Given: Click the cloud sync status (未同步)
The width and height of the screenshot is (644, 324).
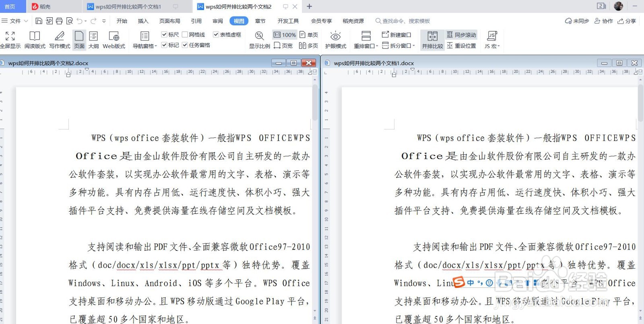Looking at the screenshot, I should [x=577, y=21].
